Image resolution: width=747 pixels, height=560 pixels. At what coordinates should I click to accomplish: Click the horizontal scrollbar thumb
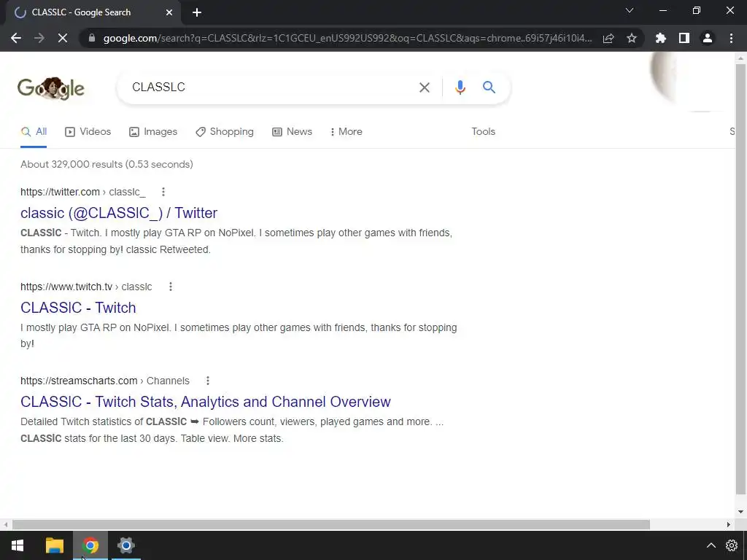point(331,524)
